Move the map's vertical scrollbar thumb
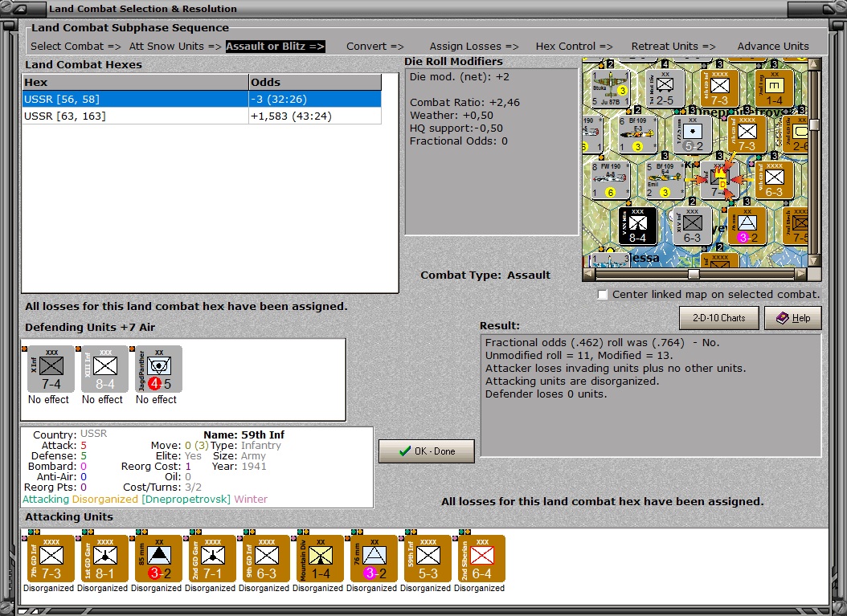This screenshot has height=616, width=847. [x=814, y=124]
